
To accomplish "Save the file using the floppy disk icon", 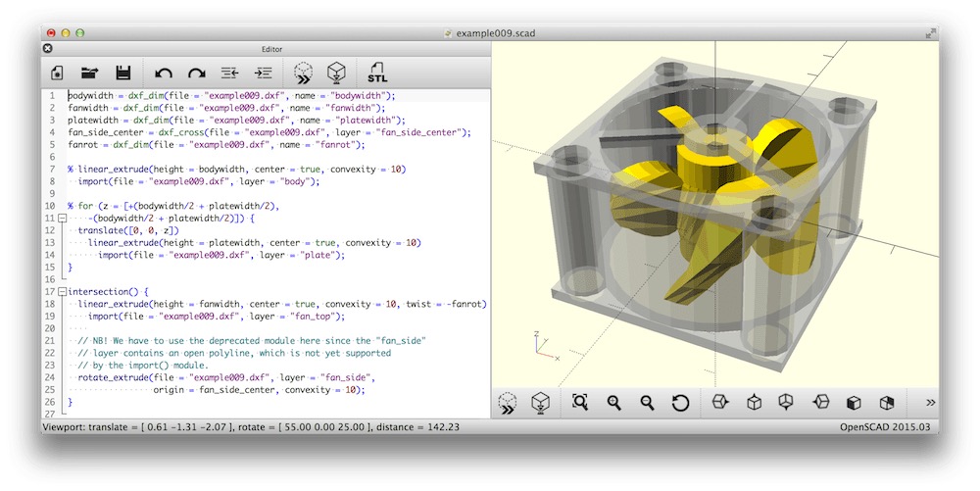I will pyautogui.click(x=123, y=74).
